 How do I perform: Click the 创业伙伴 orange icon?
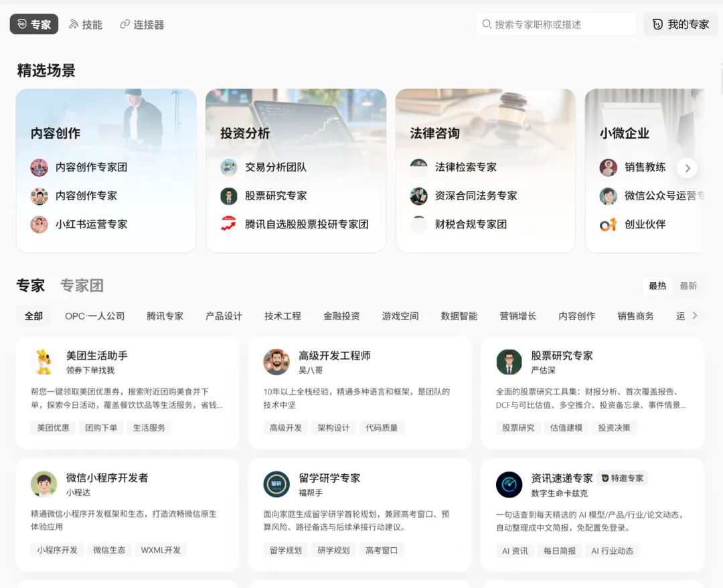(x=608, y=224)
